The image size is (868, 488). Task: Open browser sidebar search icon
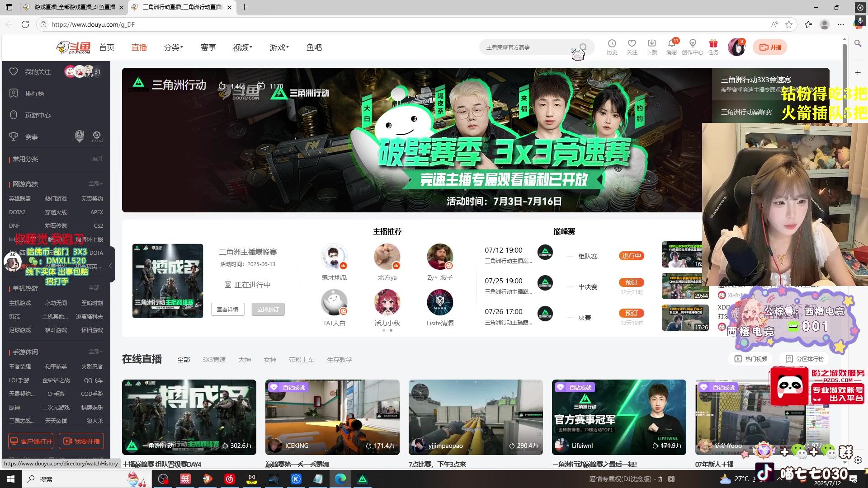[858, 43]
